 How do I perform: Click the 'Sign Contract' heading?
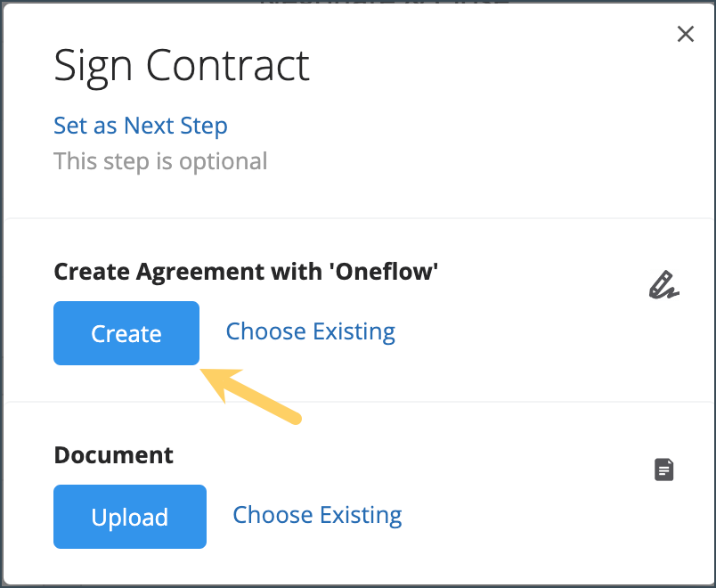[182, 65]
